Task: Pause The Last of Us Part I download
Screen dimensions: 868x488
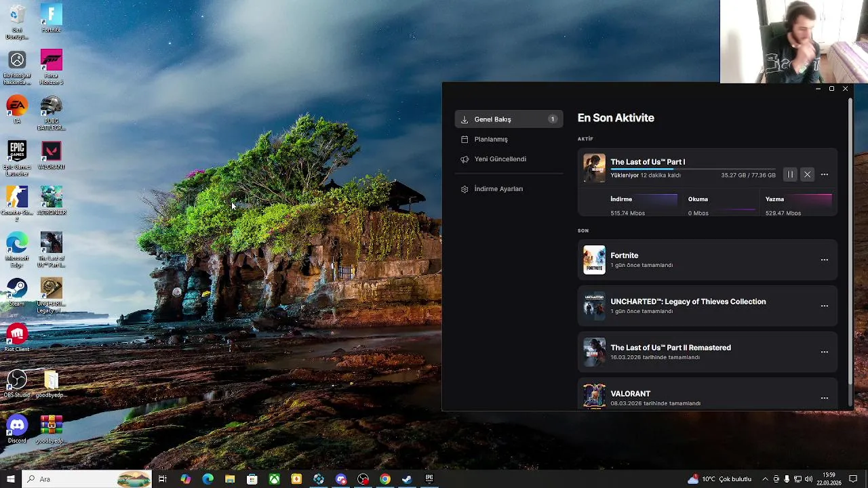Action: point(790,175)
